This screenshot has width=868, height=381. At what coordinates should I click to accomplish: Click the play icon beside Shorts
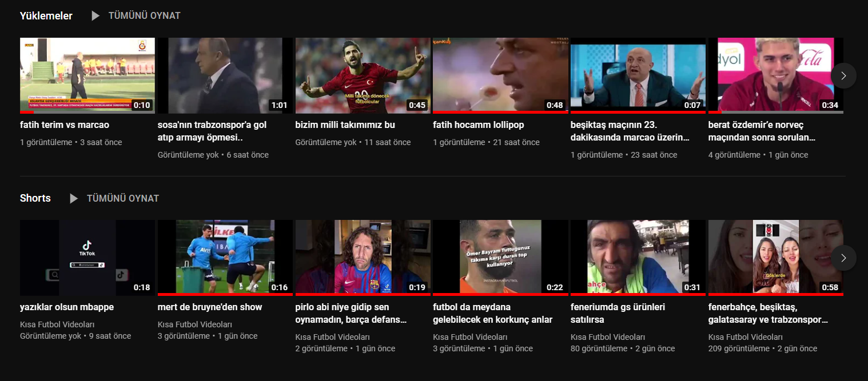point(74,198)
